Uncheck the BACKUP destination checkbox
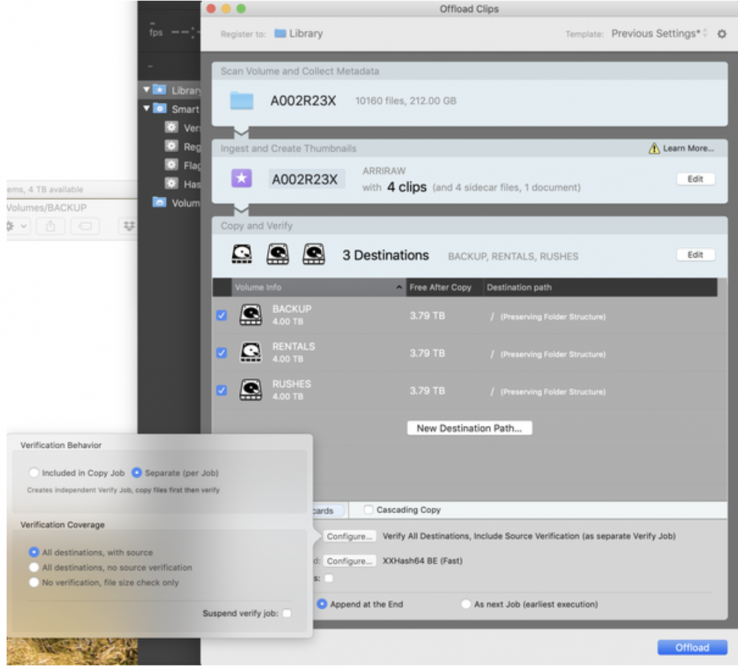The width and height of the screenshot is (740, 670). pos(222,316)
